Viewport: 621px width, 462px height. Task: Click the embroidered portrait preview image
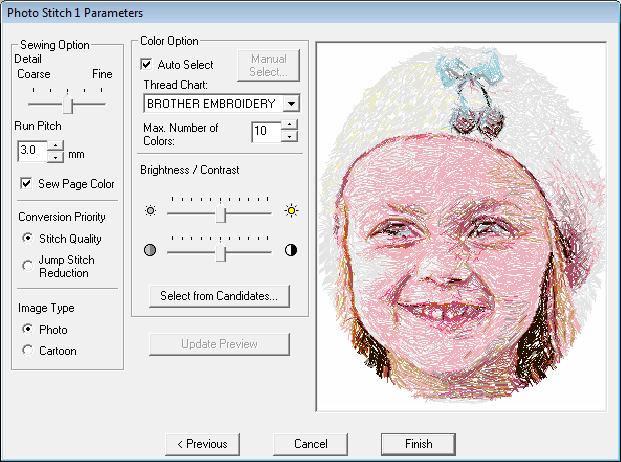pos(461,227)
